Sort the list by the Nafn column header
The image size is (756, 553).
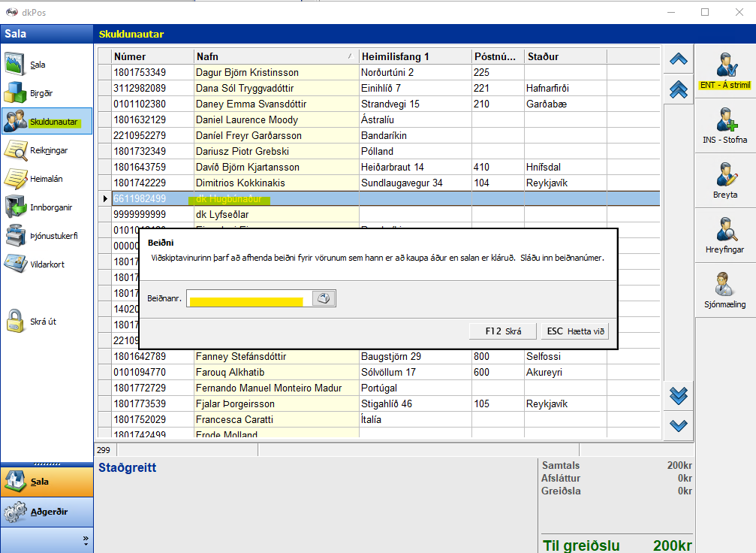point(276,56)
